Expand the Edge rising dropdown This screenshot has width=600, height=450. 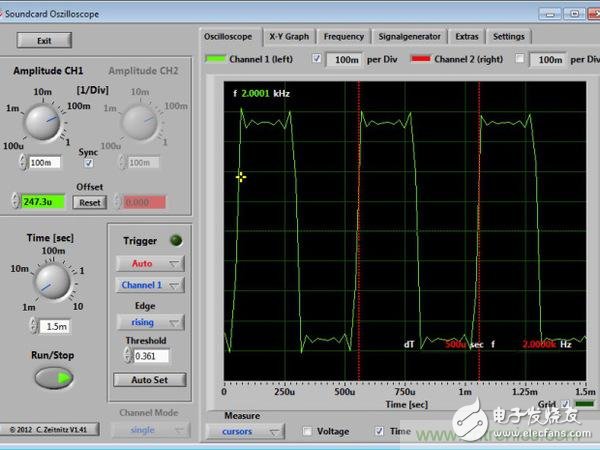point(149,322)
